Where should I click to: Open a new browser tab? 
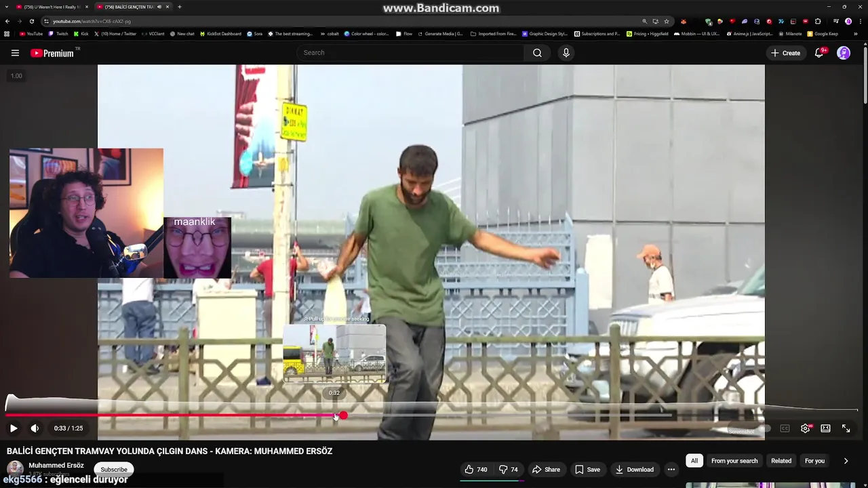(180, 7)
